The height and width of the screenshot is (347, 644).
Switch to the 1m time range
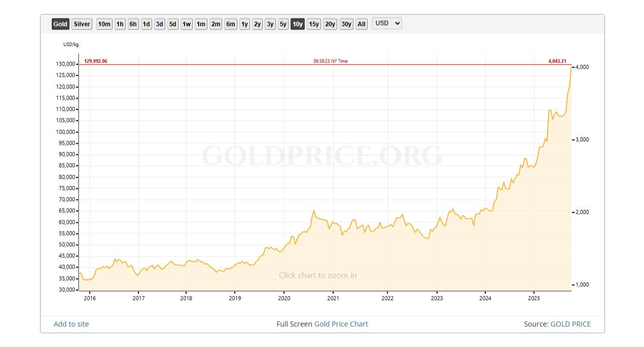201,24
